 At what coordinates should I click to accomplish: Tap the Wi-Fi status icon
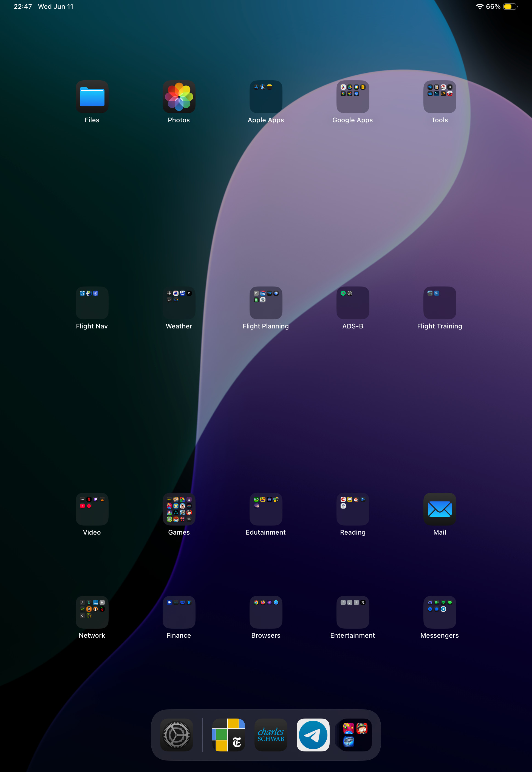pyautogui.click(x=480, y=6)
